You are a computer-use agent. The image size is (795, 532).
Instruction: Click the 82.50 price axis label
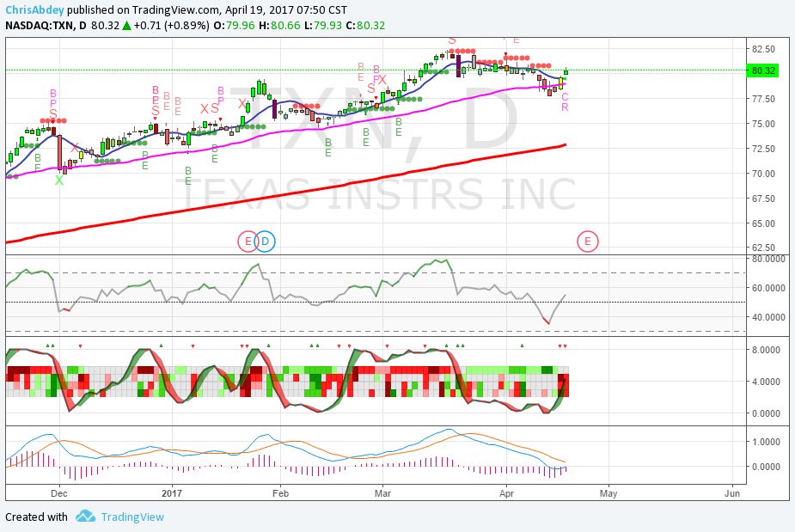763,49
